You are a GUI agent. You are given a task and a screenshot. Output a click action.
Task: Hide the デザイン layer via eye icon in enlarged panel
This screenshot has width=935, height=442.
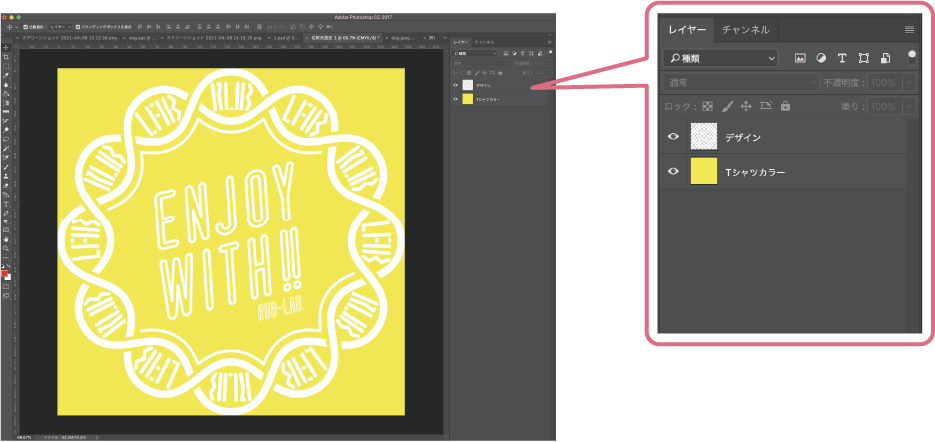[x=673, y=138]
